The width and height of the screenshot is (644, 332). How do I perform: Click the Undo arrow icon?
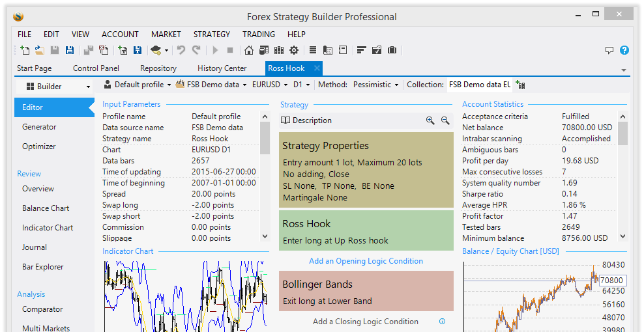point(181,50)
